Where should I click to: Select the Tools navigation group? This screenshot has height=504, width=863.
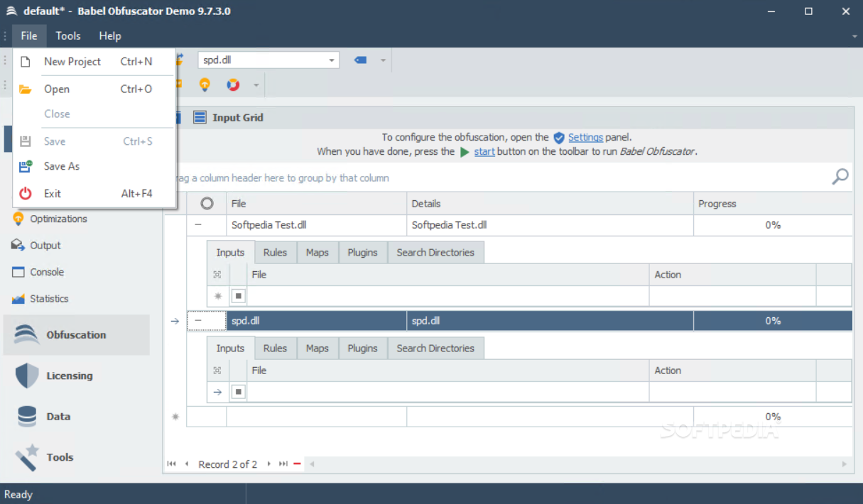coord(77,457)
